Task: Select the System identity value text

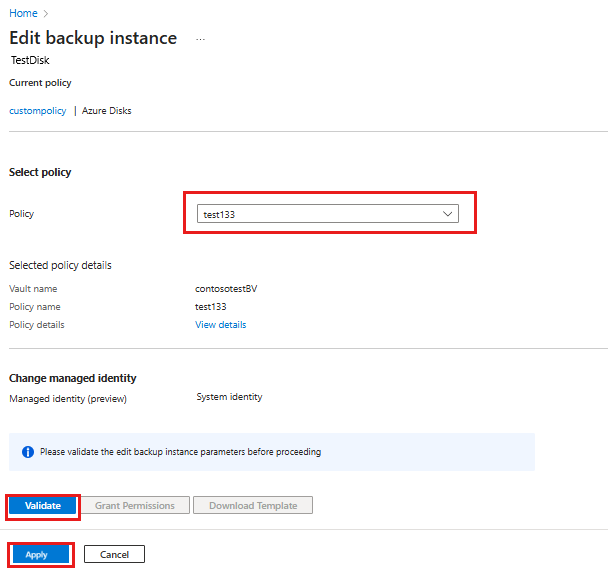Action: pos(229,397)
